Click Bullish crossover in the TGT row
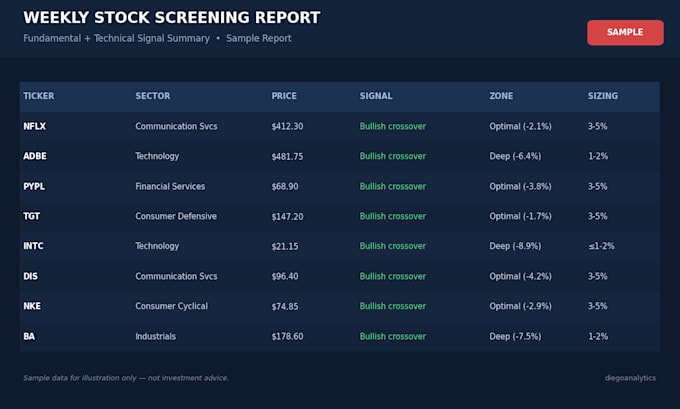The height and width of the screenshot is (409, 680). pos(393,216)
